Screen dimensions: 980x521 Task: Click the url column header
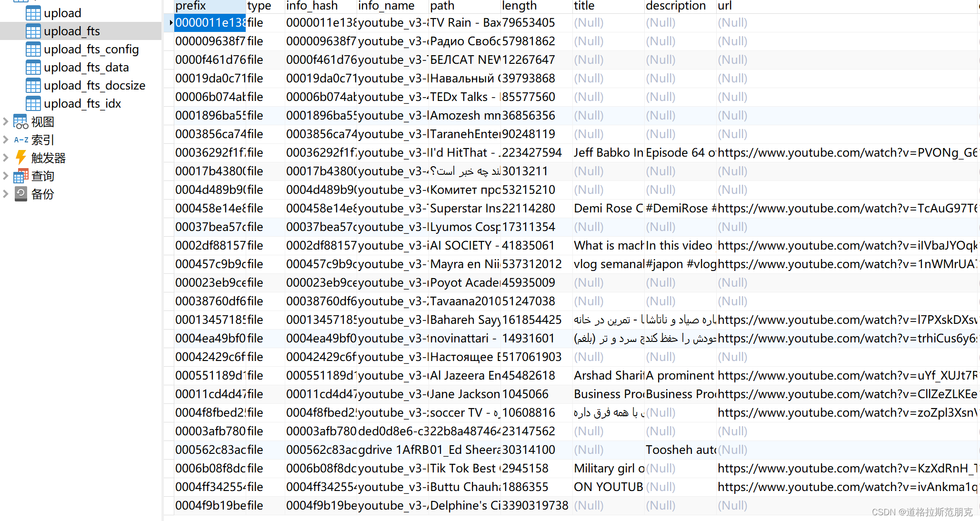[x=724, y=6]
